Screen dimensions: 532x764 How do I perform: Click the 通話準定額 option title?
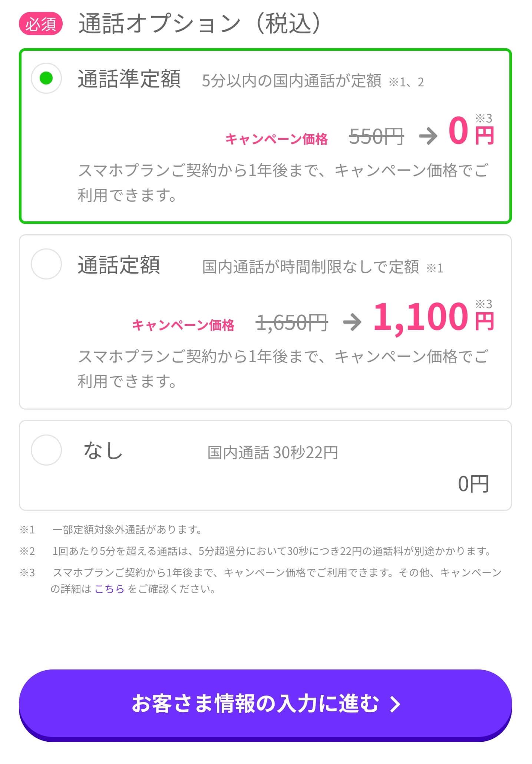pos(129,79)
